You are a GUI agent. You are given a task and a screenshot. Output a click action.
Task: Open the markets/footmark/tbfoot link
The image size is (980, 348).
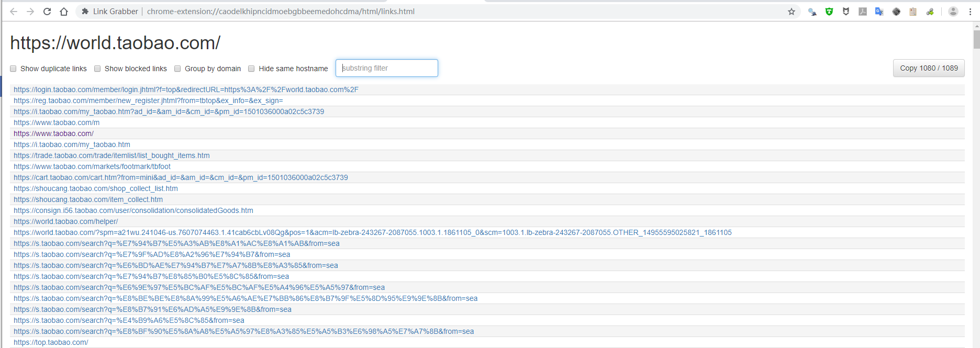coord(92,166)
